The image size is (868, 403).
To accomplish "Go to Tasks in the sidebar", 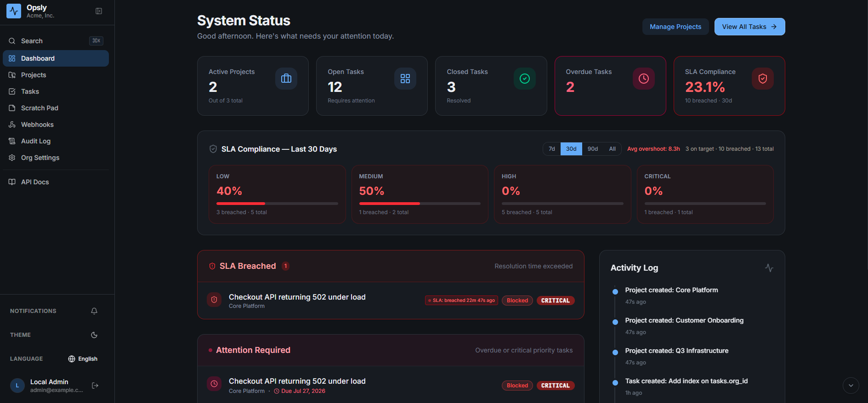I will click(56, 91).
